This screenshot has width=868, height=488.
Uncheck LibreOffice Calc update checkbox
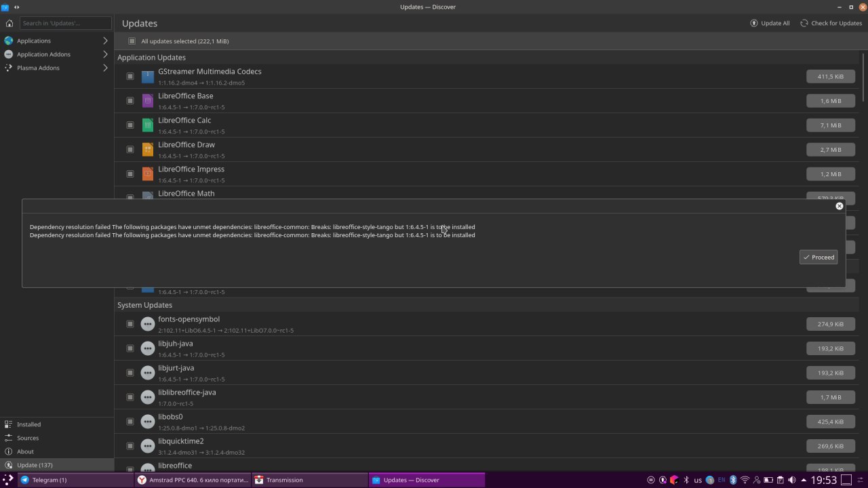(x=130, y=125)
